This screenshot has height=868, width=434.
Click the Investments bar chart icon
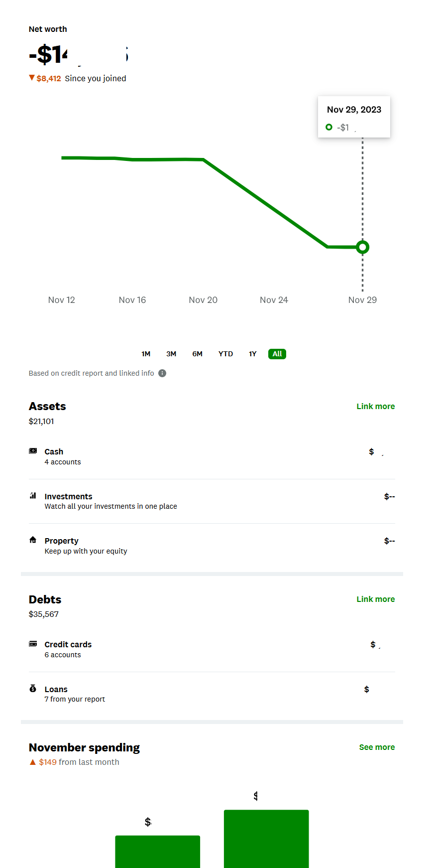coord(33,495)
